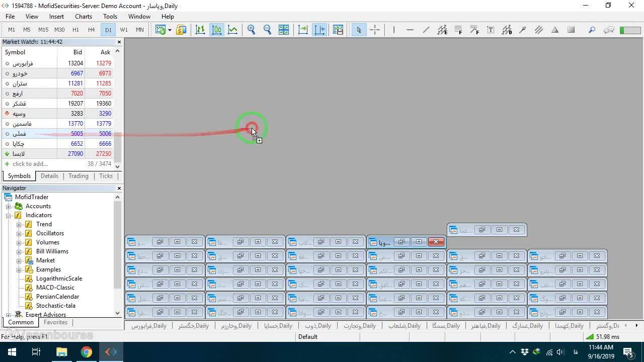This screenshot has width=644, height=362.
Task: Switch to the Details tab
Action: [49, 176]
